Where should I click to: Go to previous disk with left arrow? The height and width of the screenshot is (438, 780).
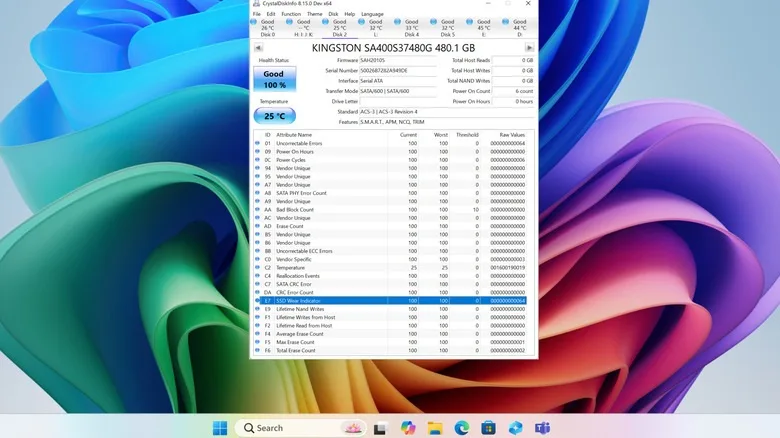coord(258,48)
